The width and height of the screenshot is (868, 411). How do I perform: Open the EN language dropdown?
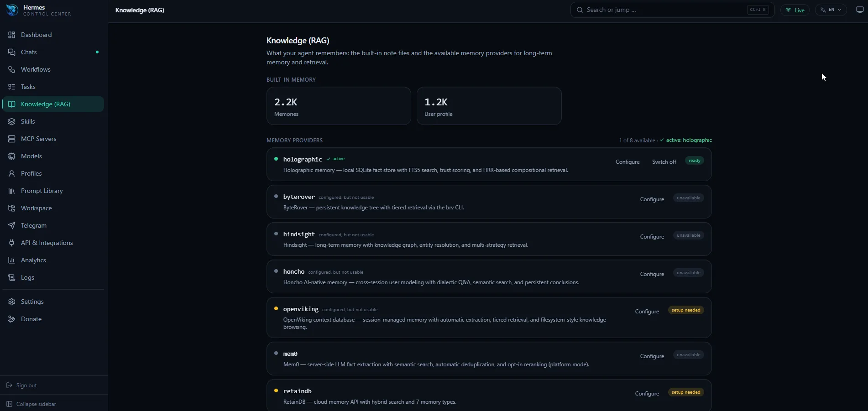831,10
